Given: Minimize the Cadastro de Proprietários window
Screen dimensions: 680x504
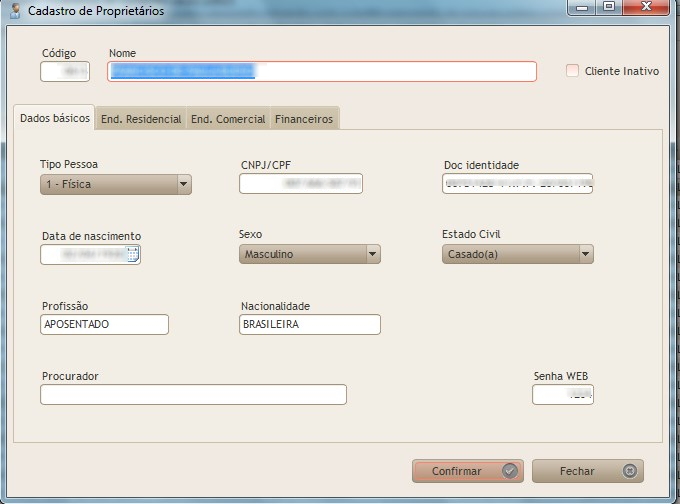Looking at the screenshot, I should click(x=582, y=7).
